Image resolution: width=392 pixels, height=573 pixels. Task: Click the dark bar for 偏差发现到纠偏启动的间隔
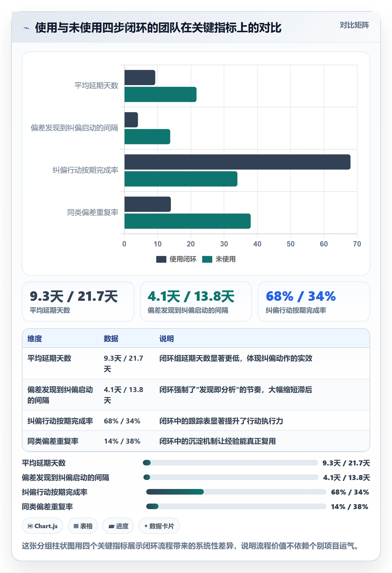[131, 120]
